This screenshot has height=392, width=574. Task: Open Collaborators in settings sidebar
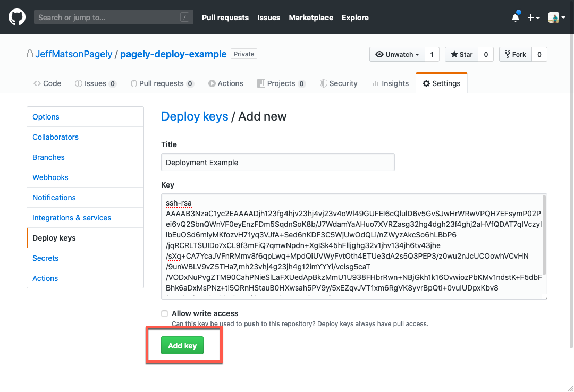[85, 137]
